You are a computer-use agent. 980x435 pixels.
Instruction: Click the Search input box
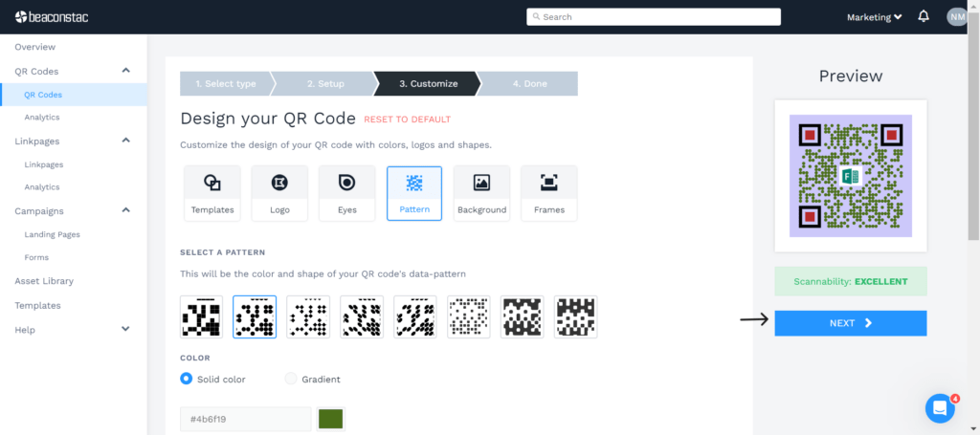point(654,17)
